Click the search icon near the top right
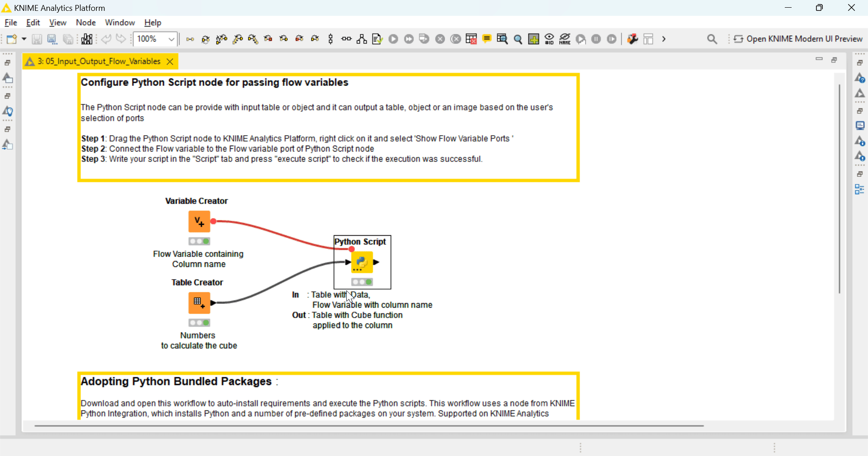 [712, 39]
